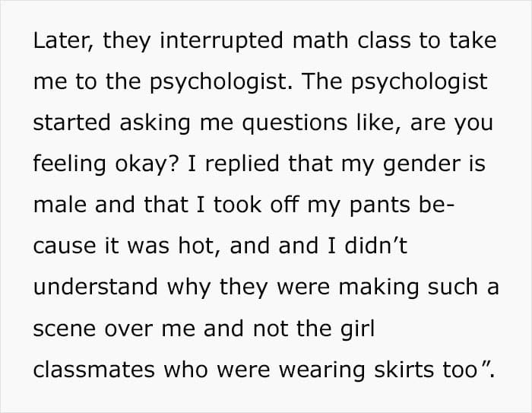Image resolution: width=532 pixels, height=413 pixels.
Task: Click the word "started"
Action: [x=71, y=122]
